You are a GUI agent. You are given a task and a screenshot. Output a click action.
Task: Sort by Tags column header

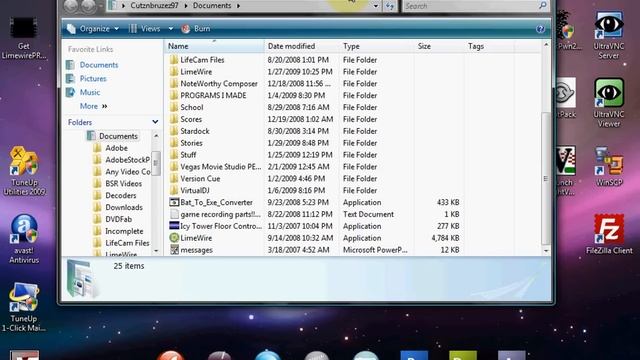(489, 46)
